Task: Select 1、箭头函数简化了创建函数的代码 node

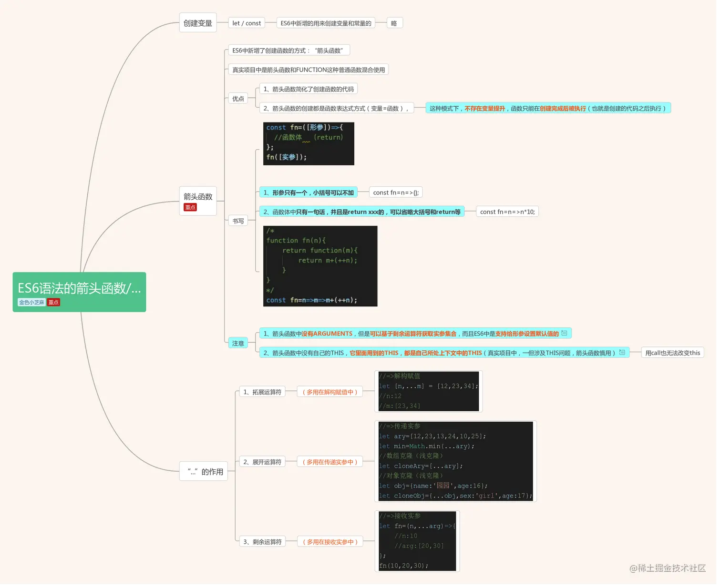Action: tap(309, 89)
